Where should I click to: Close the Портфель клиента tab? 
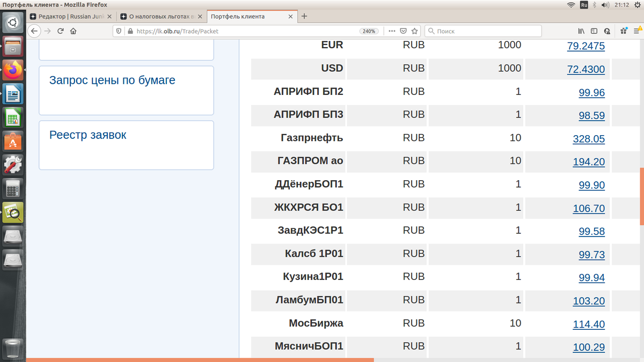tap(290, 17)
